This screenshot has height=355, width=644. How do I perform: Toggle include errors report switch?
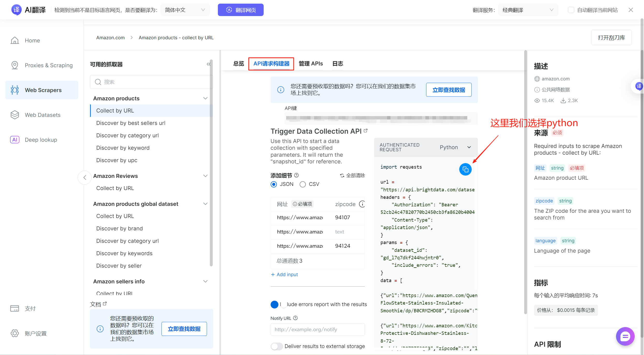[x=278, y=304]
